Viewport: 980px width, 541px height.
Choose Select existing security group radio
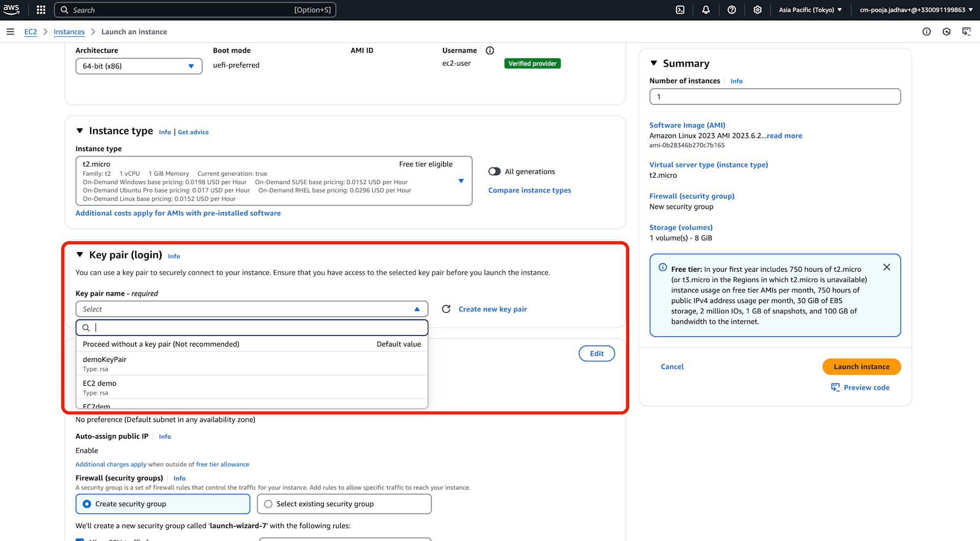pos(268,504)
